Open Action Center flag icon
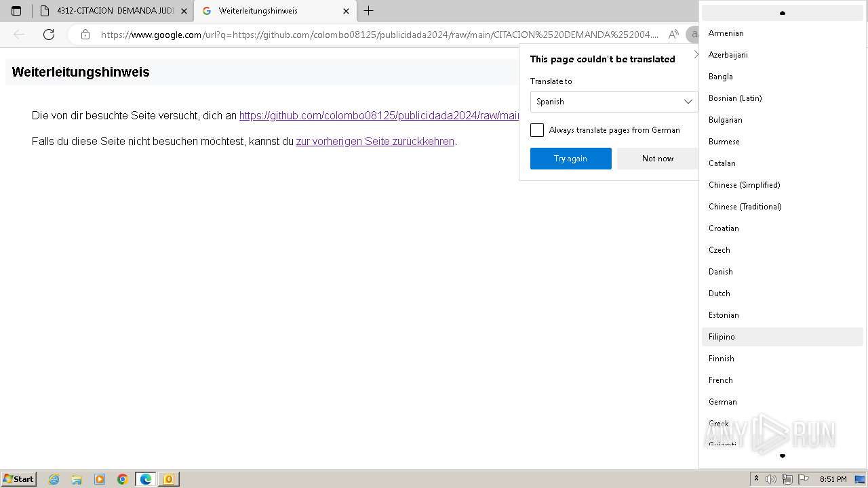The image size is (868, 488). (x=804, y=479)
